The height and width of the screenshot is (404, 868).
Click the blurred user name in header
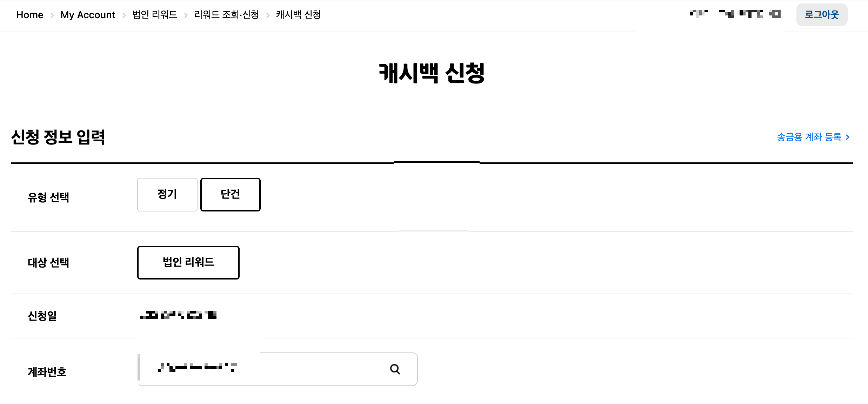735,14
